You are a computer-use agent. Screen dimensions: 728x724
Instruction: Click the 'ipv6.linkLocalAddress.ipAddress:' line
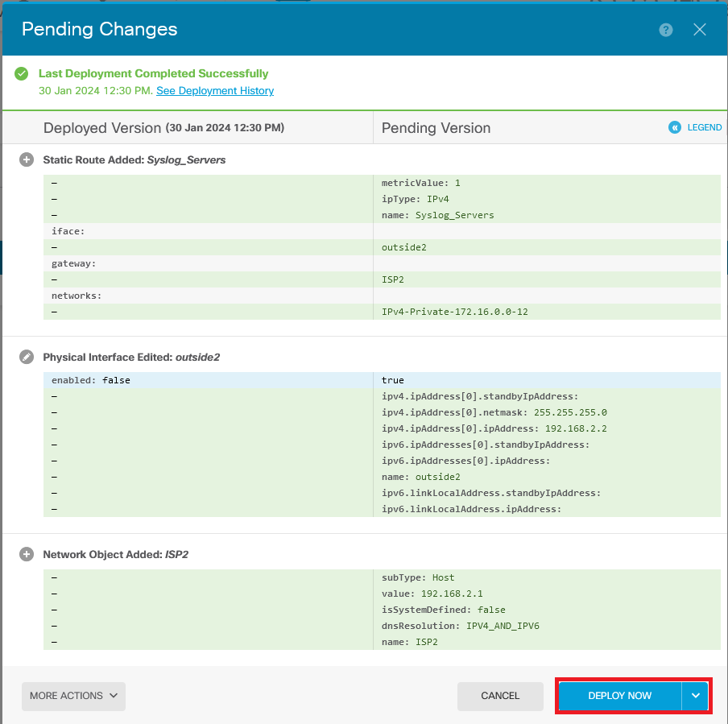(x=471, y=509)
